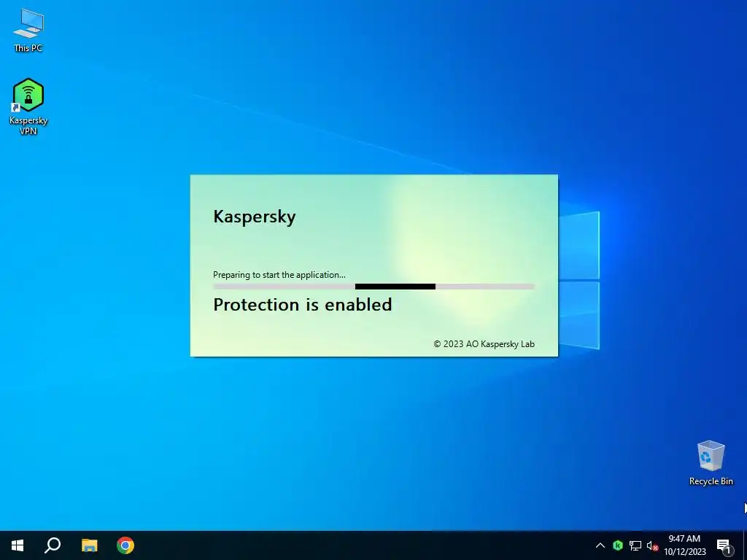This screenshot has width=747, height=560.
Task: Open the Windows Start menu
Action: 18,545
